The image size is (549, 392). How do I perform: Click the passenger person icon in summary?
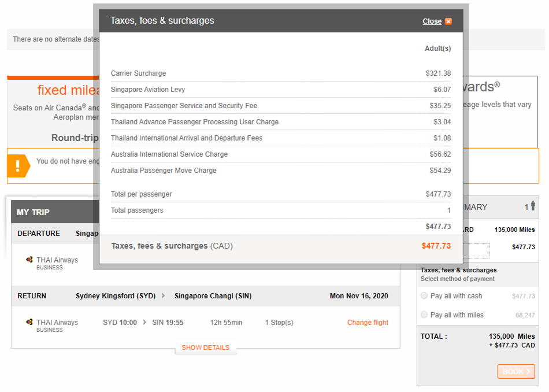(x=533, y=206)
